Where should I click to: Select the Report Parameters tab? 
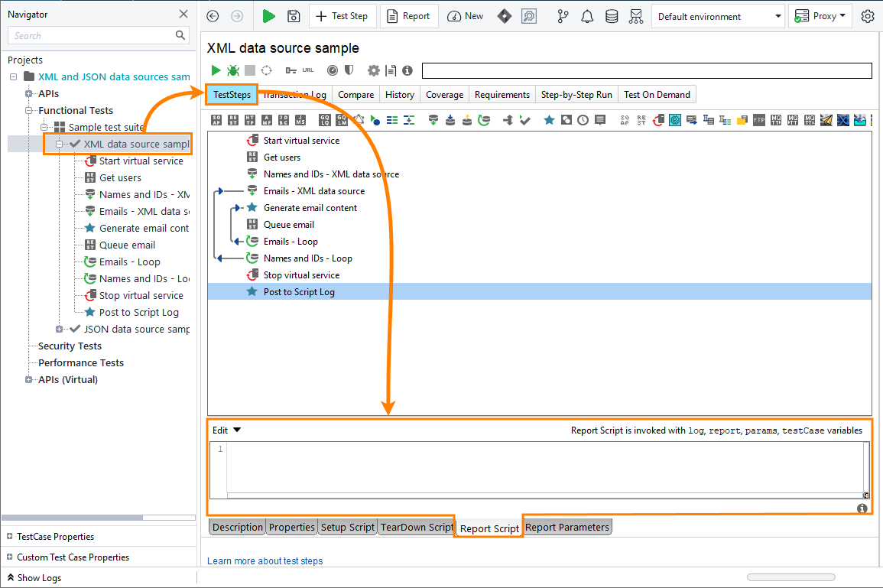click(x=567, y=527)
